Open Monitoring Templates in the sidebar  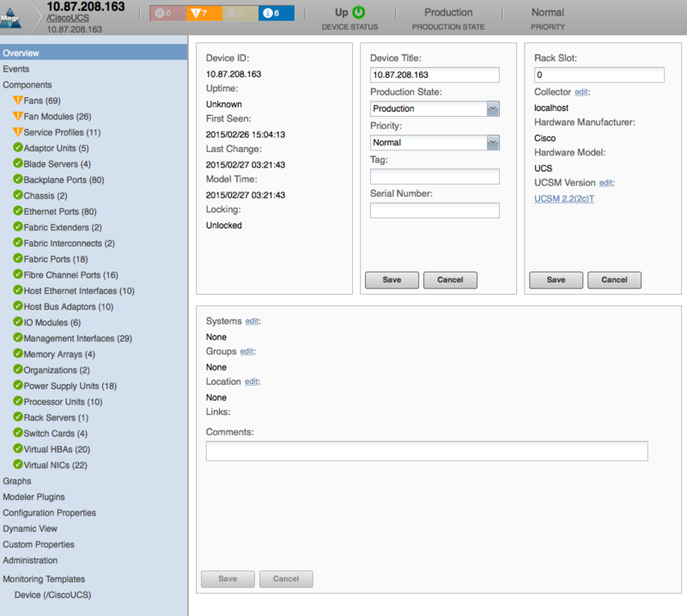coord(44,579)
